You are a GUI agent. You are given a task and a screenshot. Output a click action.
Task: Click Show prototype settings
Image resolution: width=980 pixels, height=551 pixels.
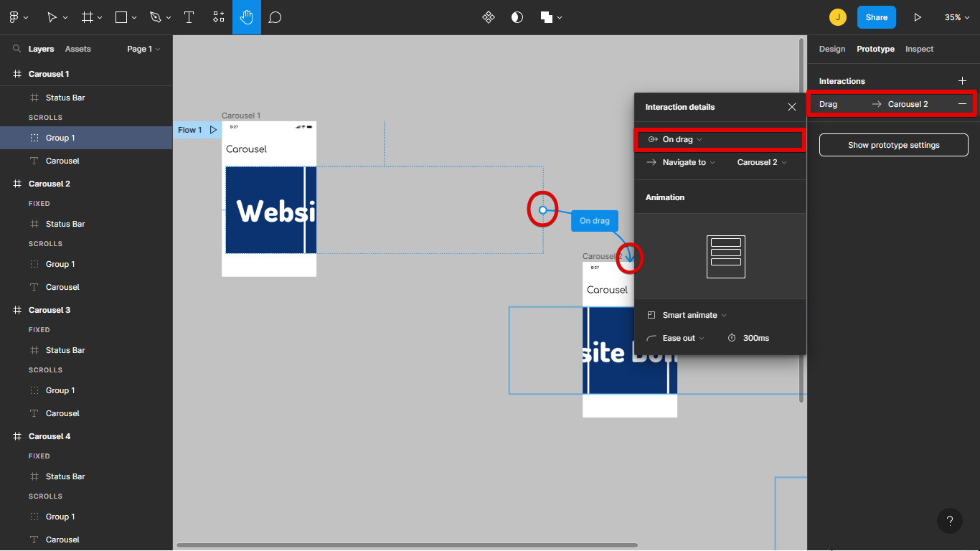click(893, 144)
